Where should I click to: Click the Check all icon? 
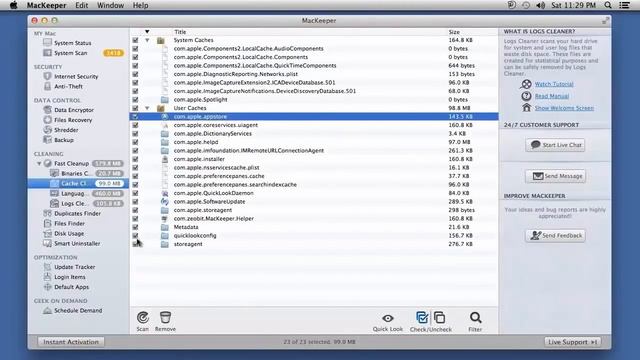pyautogui.click(x=422, y=318)
